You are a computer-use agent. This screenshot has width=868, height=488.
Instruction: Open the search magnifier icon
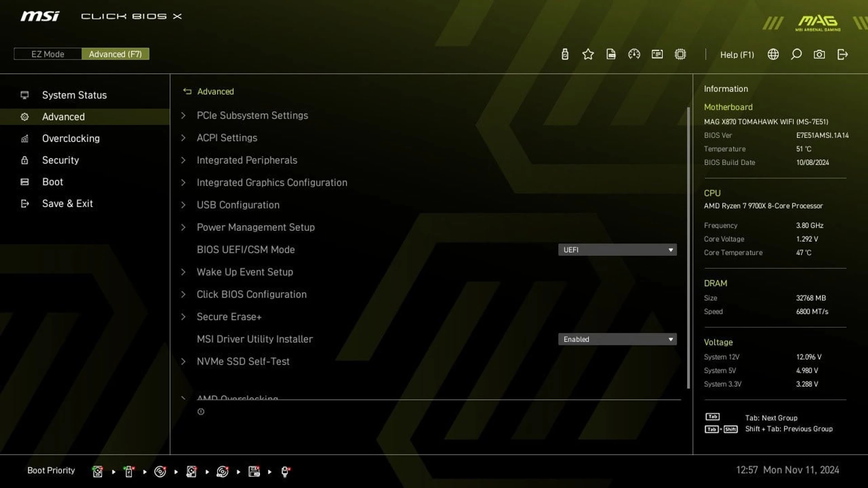tap(796, 54)
